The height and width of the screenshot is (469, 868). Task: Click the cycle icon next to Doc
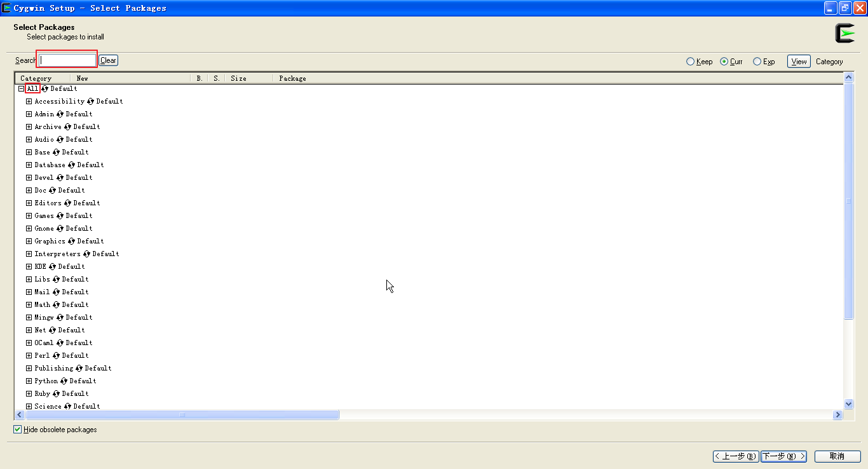(x=52, y=191)
